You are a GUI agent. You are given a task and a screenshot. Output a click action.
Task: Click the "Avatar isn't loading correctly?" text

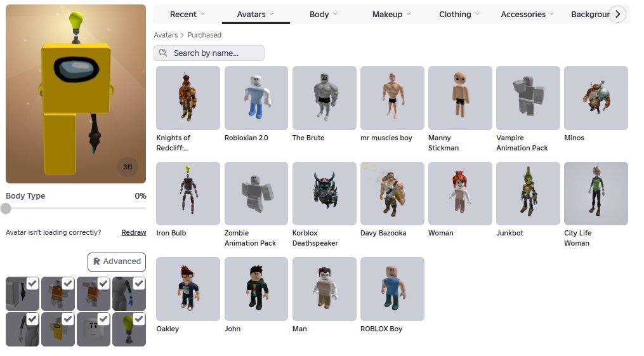[53, 232]
